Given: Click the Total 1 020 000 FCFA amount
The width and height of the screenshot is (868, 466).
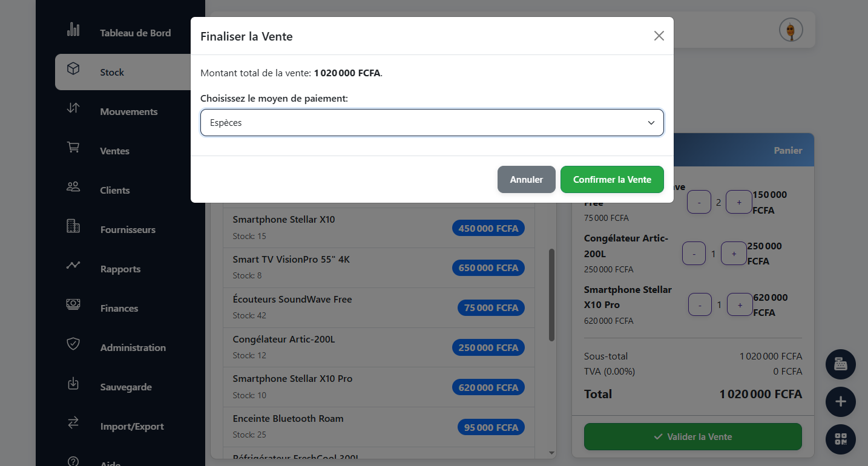Looking at the screenshot, I should tap(761, 394).
